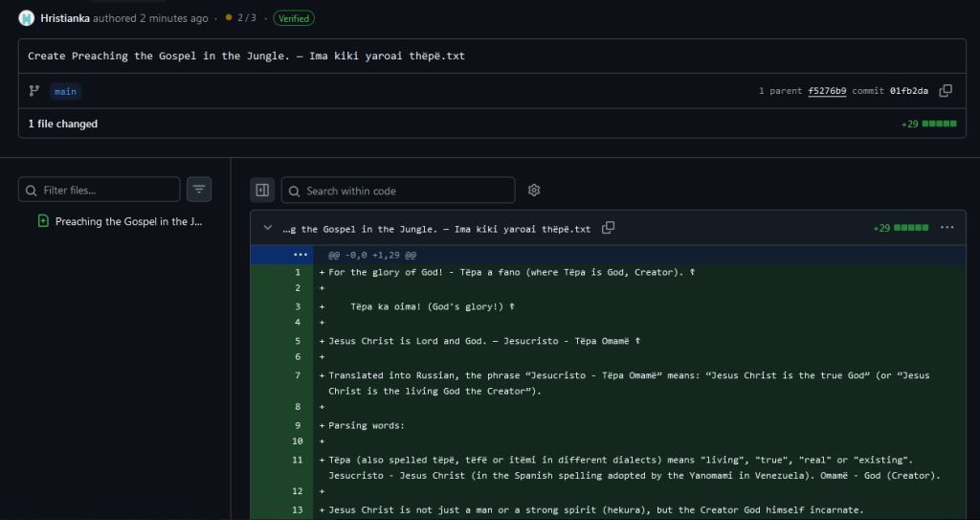Click line number 13 in the diff

(298, 510)
